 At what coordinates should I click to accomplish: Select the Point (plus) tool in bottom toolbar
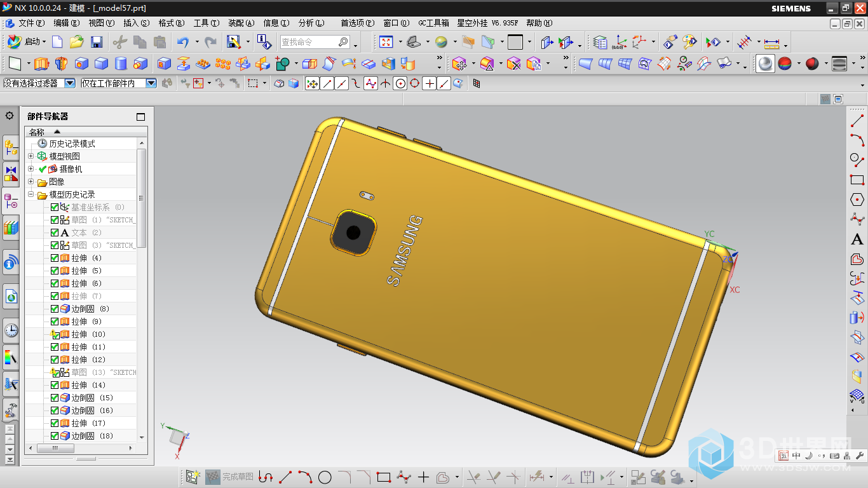coord(424,477)
